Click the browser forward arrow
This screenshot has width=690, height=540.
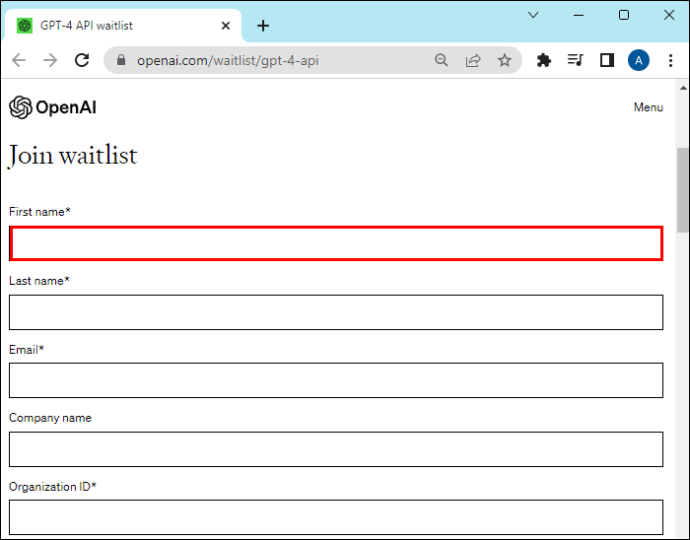coord(51,60)
